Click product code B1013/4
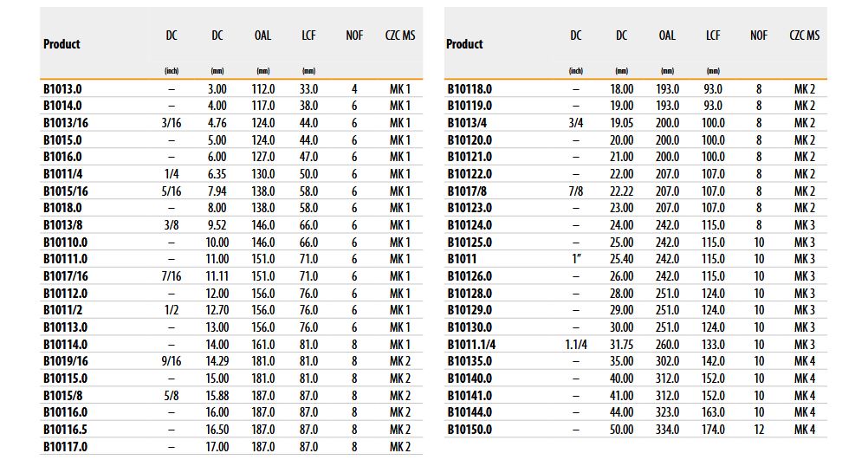Viewport: 868px width, 466px height. coord(467,123)
